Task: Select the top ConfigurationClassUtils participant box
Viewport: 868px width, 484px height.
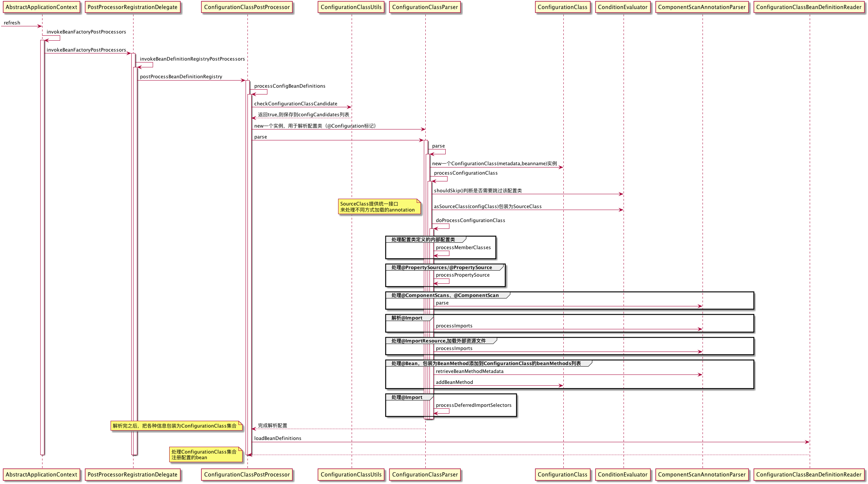Action: click(x=351, y=7)
